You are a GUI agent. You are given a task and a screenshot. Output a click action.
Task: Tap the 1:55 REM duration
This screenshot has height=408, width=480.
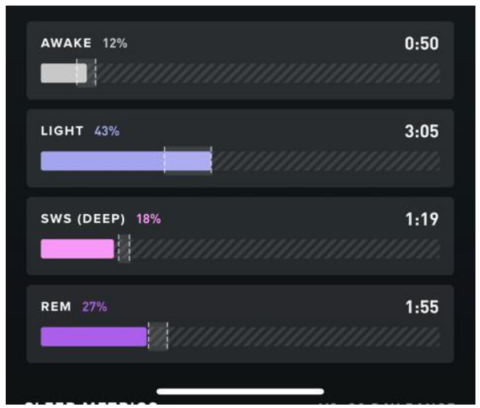coord(422,307)
